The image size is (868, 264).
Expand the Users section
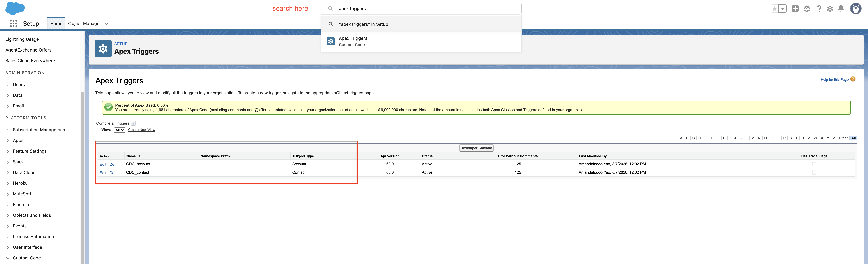(8, 85)
